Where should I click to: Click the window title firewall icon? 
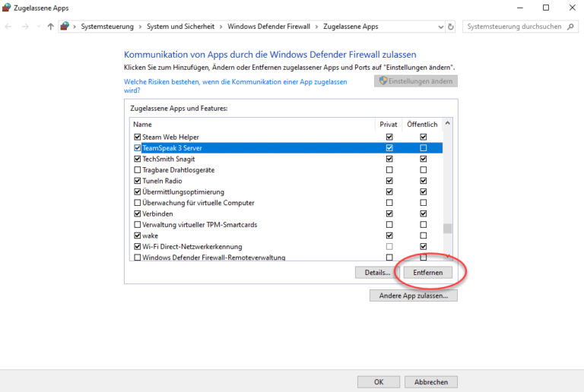(x=6, y=8)
